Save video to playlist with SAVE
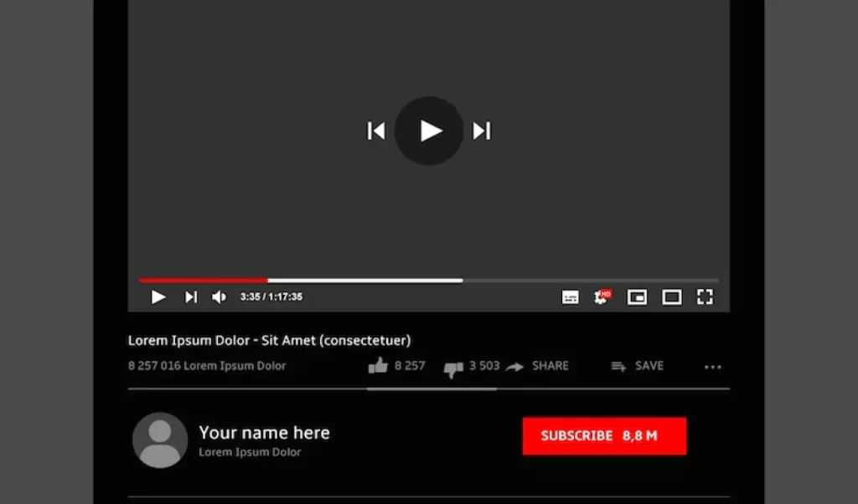 (638, 366)
